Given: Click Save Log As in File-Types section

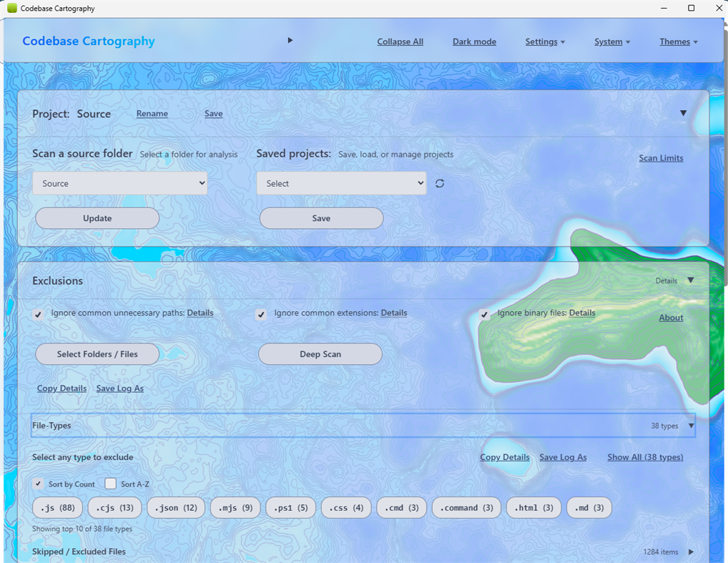Looking at the screenshot, I should click(x=563, y=457).
